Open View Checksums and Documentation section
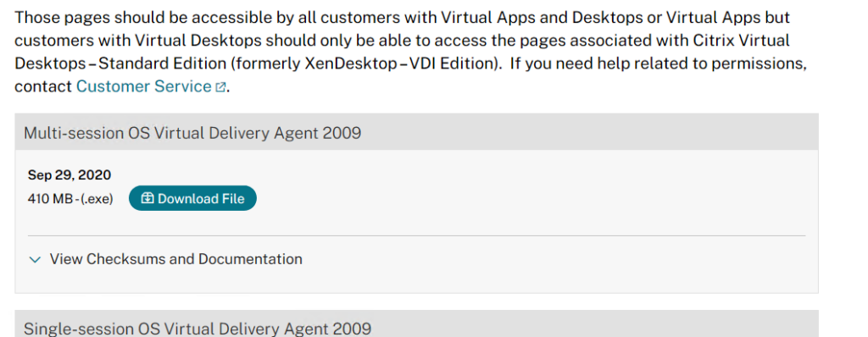868x337 pixels. [x=176, y=259]
